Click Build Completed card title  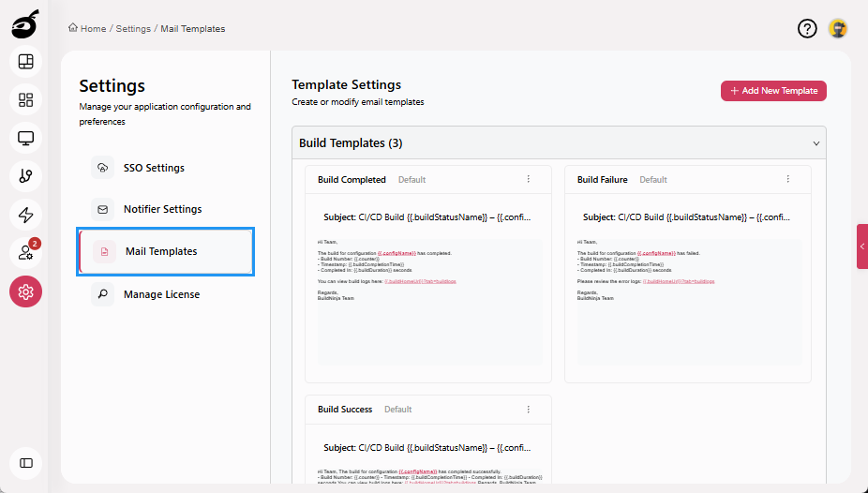352,180
